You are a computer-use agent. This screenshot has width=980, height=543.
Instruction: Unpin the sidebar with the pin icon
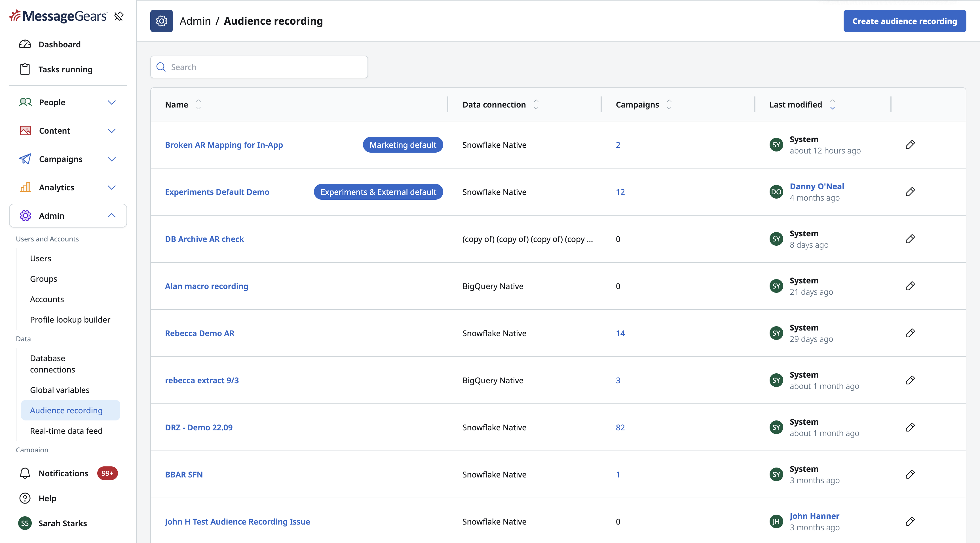tap(119, 16)
